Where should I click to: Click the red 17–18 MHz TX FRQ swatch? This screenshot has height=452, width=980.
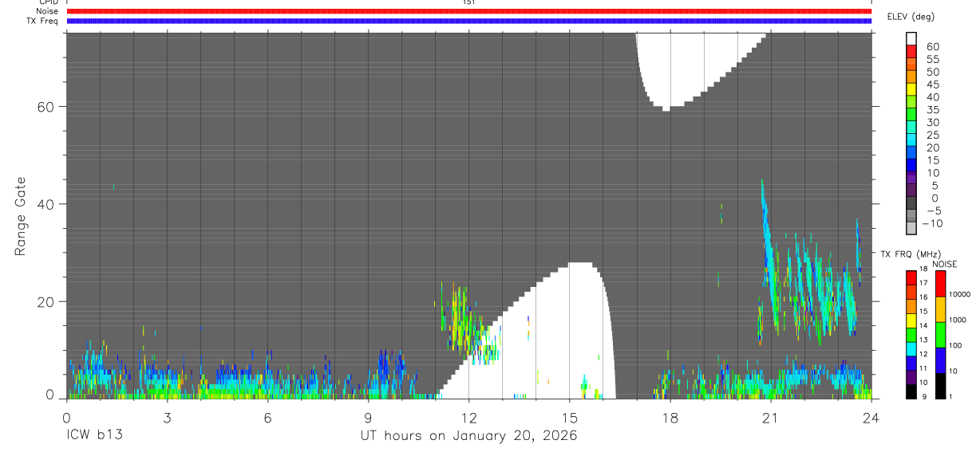tap(911, 276)
